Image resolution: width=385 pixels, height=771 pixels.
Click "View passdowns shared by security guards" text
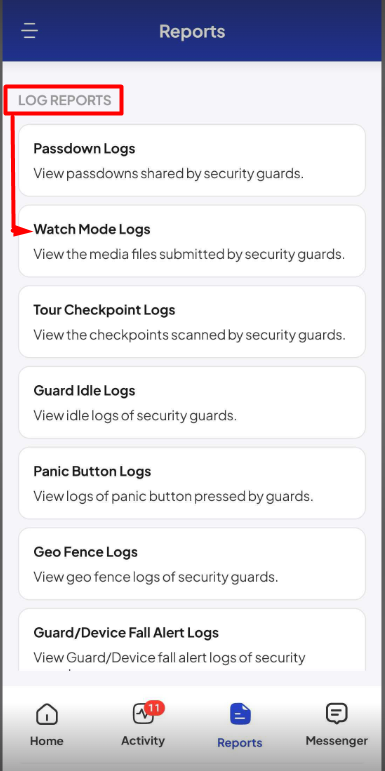point(169,174)
